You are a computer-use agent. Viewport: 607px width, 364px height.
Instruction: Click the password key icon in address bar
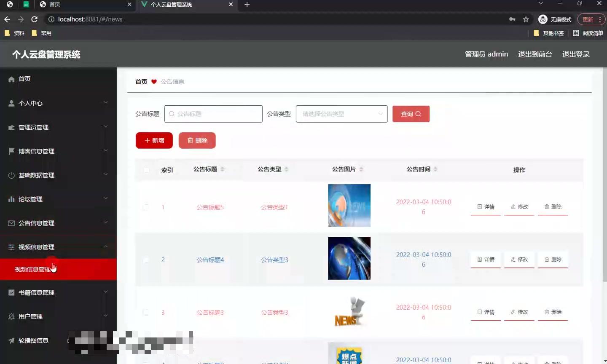point(512,19)
